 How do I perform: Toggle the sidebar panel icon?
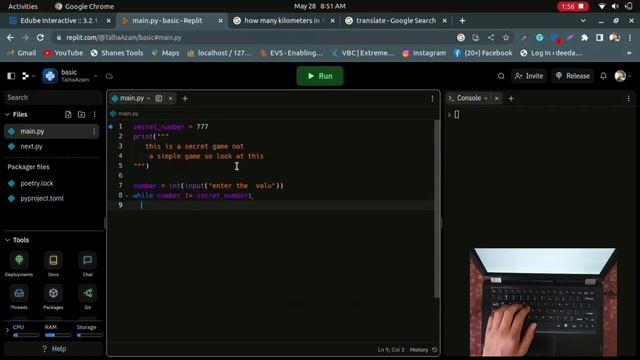(11, 76)
